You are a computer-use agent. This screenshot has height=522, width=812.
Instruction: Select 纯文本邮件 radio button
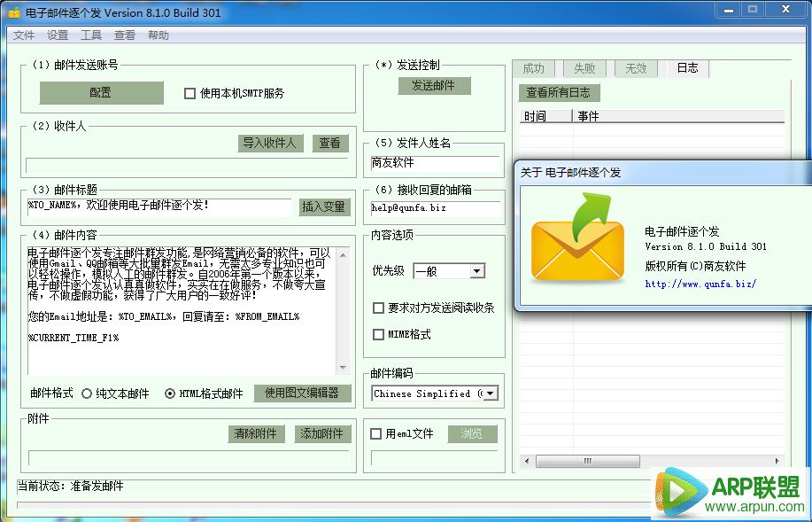(87, 393)
